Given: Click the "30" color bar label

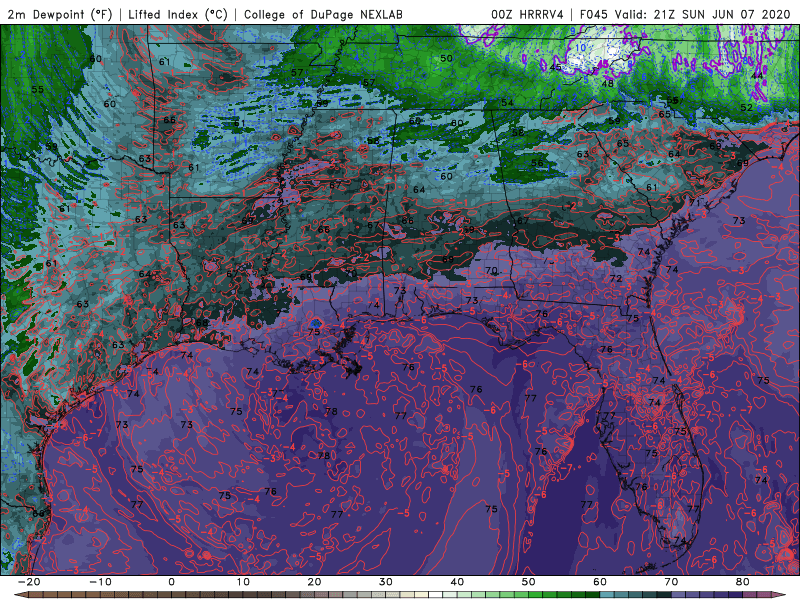Looking at the screenshot, I should [386, 582].
